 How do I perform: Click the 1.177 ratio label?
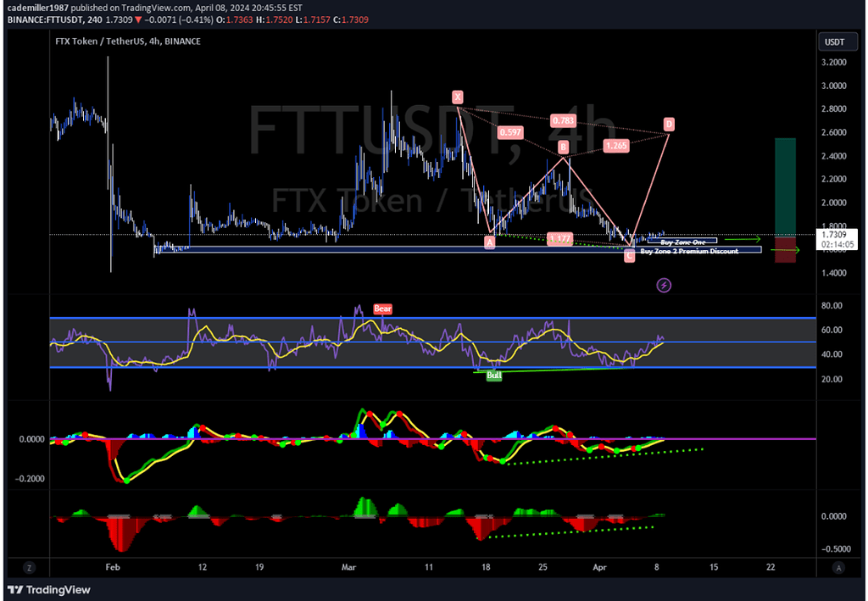click(559, 238)
